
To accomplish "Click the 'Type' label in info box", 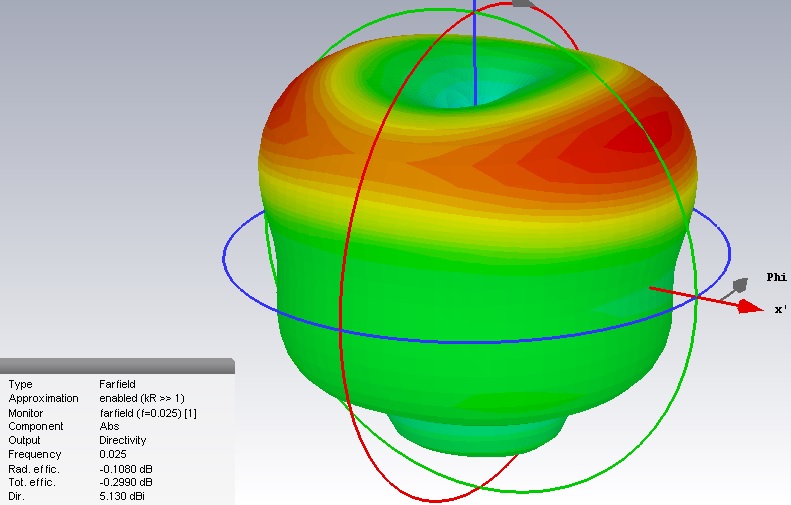I will pyautogui.click(x=20, y=384).
